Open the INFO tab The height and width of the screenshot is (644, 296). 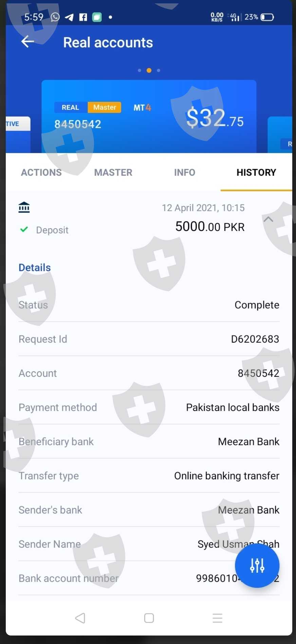(185, 172)
